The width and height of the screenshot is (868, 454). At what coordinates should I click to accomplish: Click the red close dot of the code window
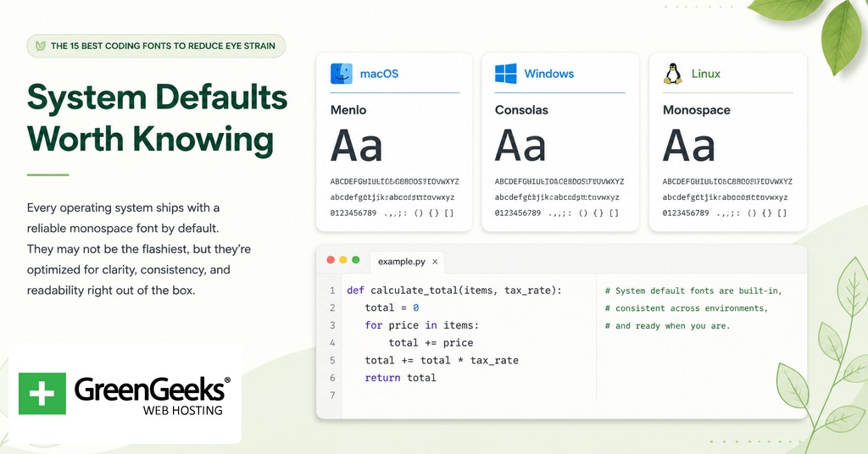pos(331,260)
